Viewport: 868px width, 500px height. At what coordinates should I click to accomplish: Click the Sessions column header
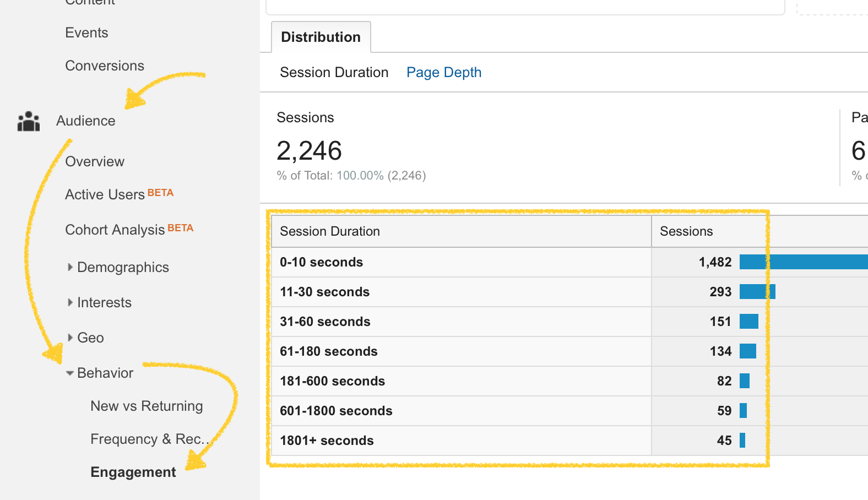point(686,231)
